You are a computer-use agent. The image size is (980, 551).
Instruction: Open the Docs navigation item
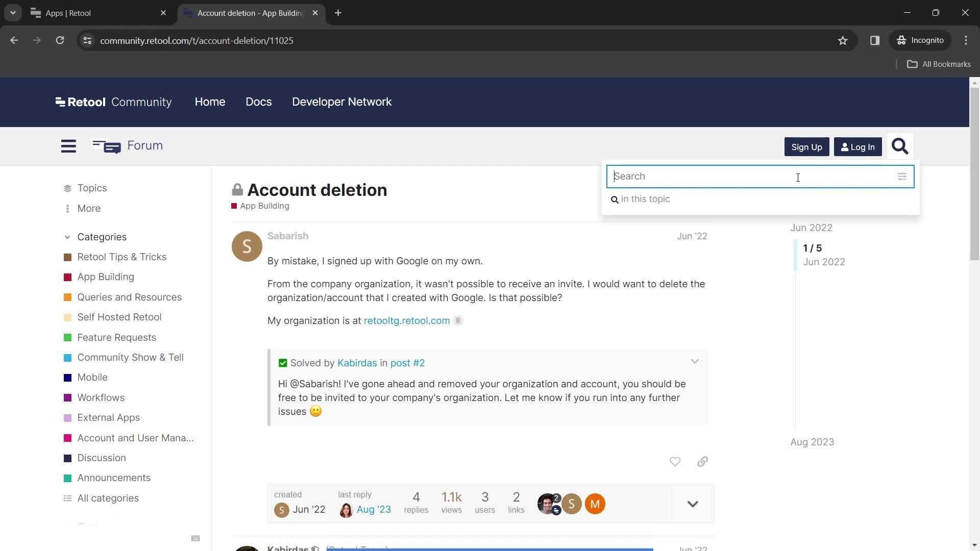(259, 102)
